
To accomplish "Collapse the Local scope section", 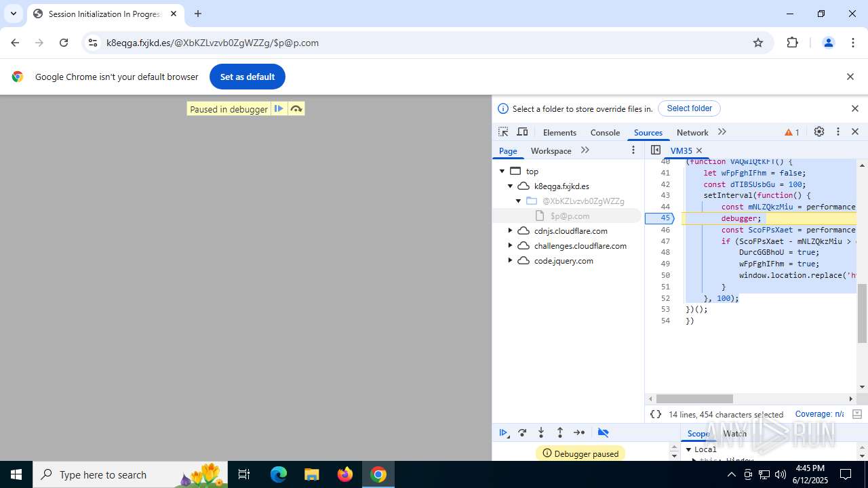I will coord(689,449).
